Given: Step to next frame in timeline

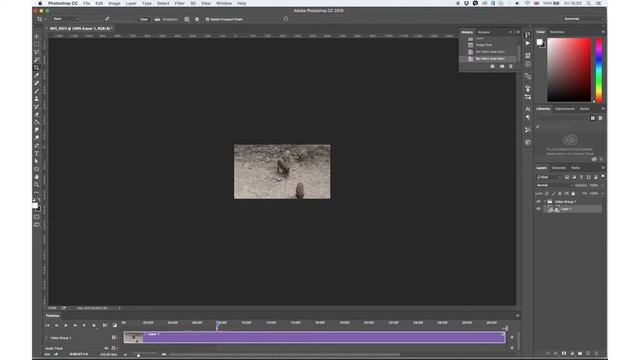Looking at the screenshot, I should pyautogui.click(x=75, y=325).
